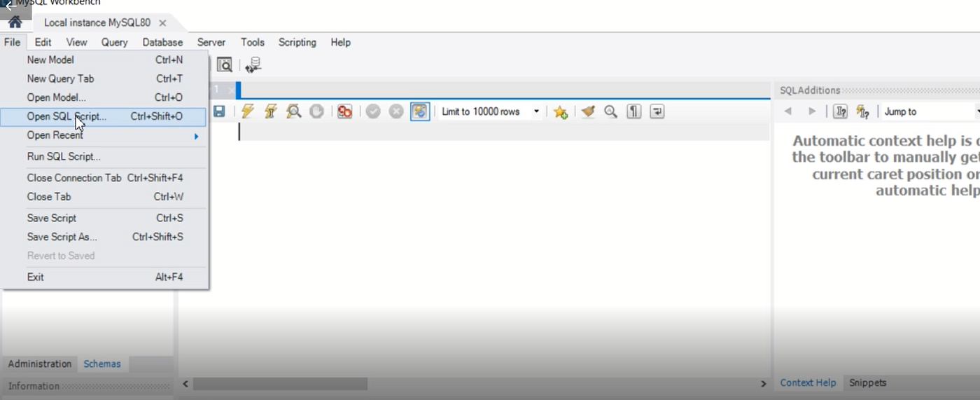980x400 pixels.
Task: Click the Home screen icon
Action: coord(15,22)
